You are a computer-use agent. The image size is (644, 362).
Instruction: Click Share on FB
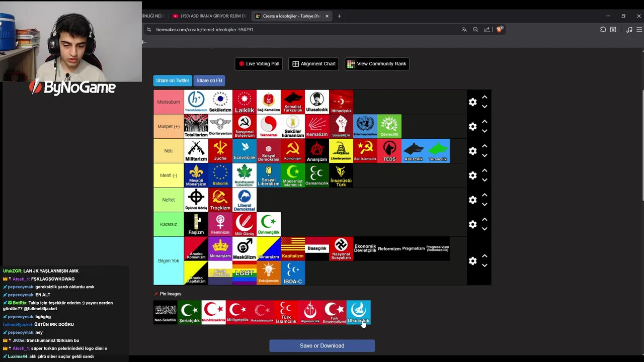coord(209,80)
